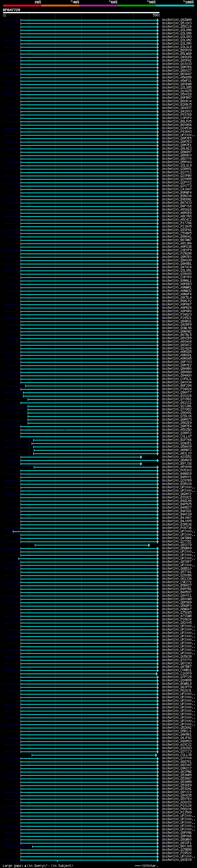Click the red 20% identity legend bar
The image size is (197, 868).
click(22, 6)
